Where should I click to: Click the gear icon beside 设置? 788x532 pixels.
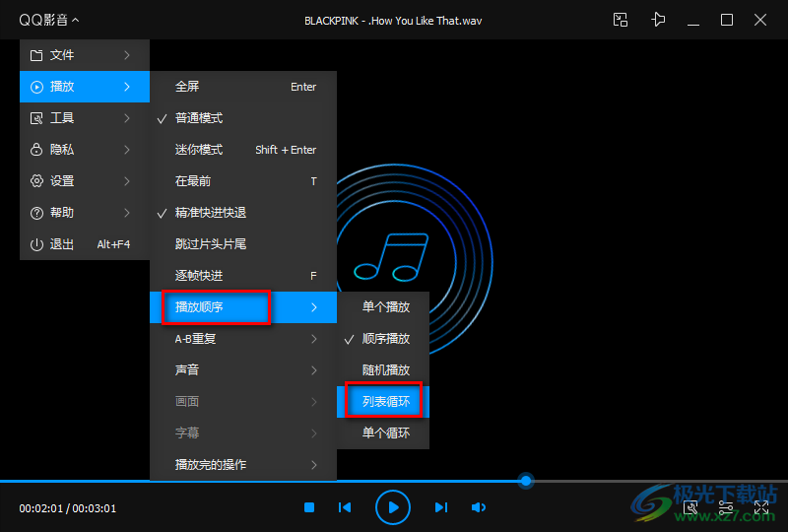pyautogui.click(x=36, y=181)
